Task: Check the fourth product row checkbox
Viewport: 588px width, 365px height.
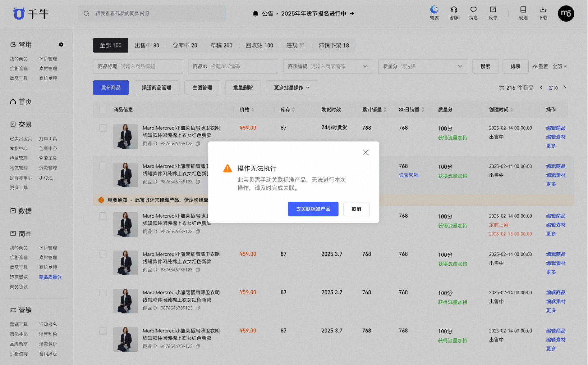Action: coord(103,254)
